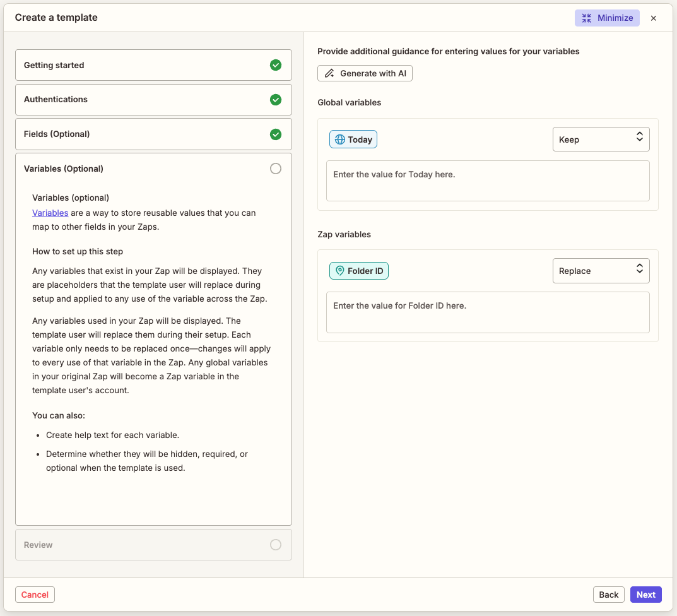Select the Fields (Optional) step

click(153, 134)
